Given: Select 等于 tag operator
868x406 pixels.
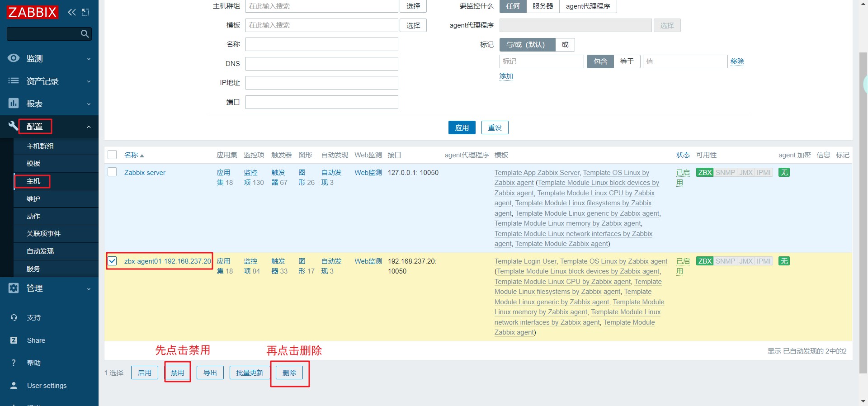Looking at the screenshot, I should pyautogui.click(x=627, y=61).
